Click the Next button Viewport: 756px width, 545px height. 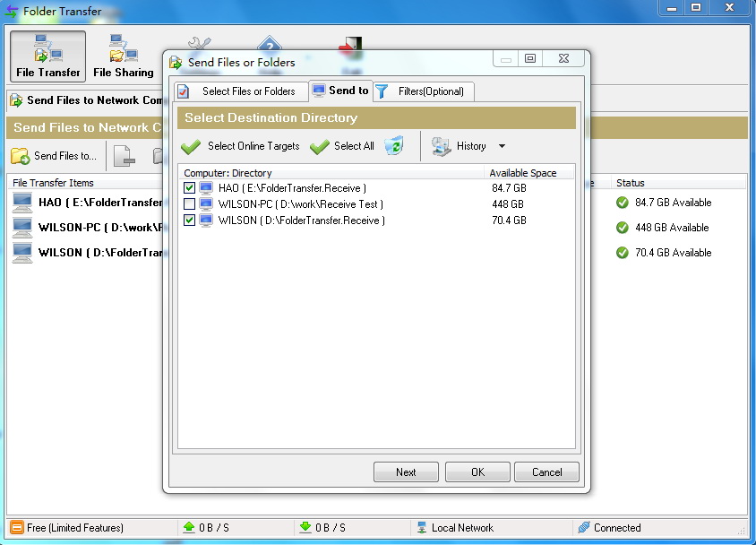pyautogui.click(x=406, y=472)
